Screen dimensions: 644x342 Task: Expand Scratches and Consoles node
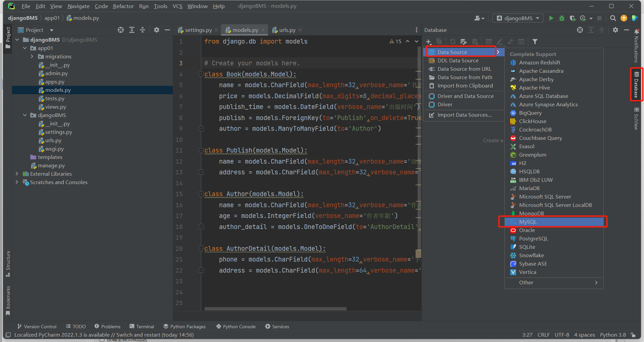coord(17,182)
